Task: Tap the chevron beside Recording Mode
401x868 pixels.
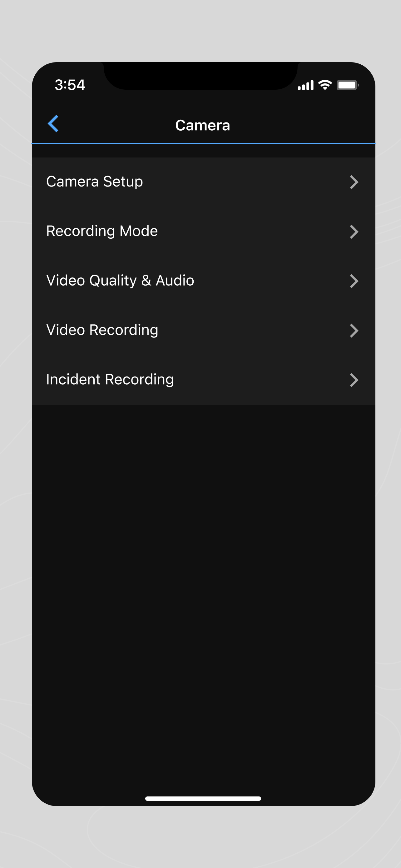Action: tap(354, 232)
